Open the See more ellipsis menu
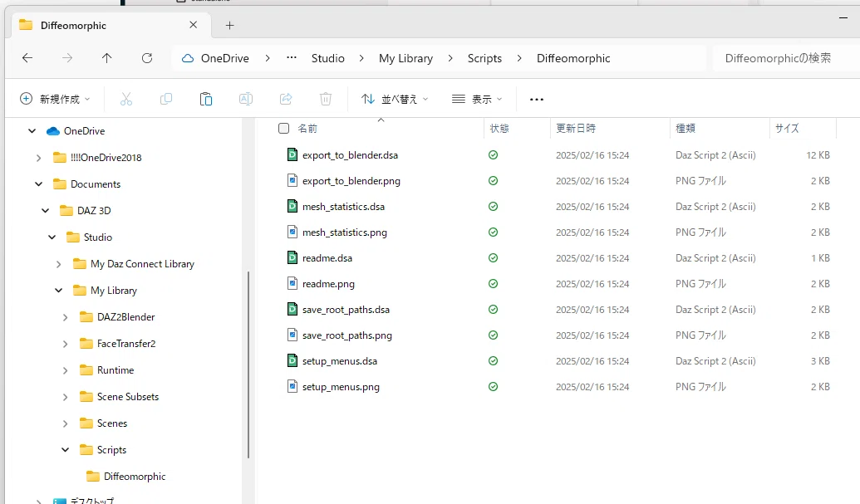860x504 pixels. pos(537,99)
